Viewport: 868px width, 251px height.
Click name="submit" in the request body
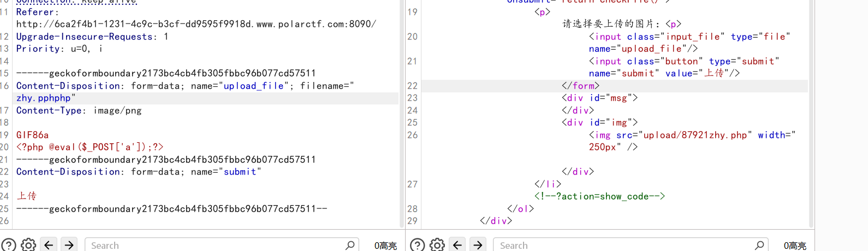pyautogui.click(x=226, y=172)
